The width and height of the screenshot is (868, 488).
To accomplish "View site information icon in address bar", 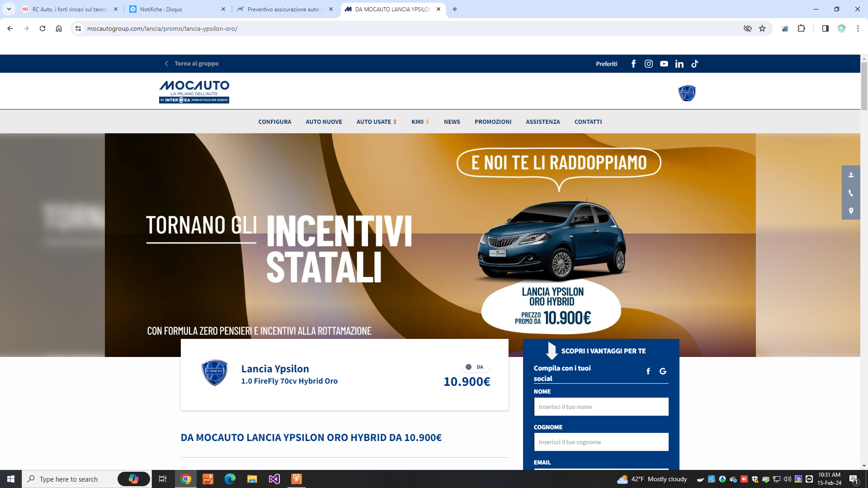I will 78,28.
